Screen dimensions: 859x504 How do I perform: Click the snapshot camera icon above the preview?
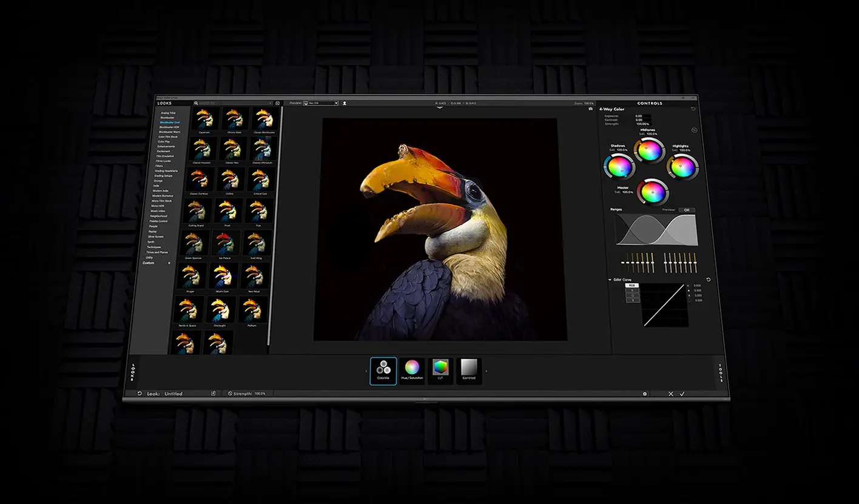click(590, 109)
